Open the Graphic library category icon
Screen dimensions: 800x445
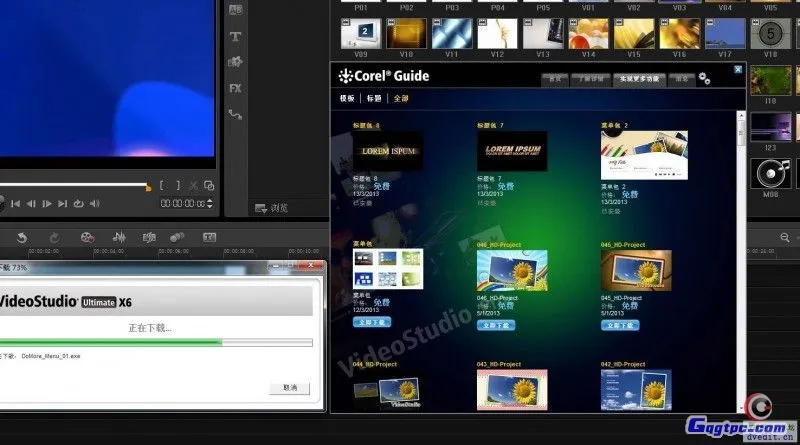click(x=235, y=62)
